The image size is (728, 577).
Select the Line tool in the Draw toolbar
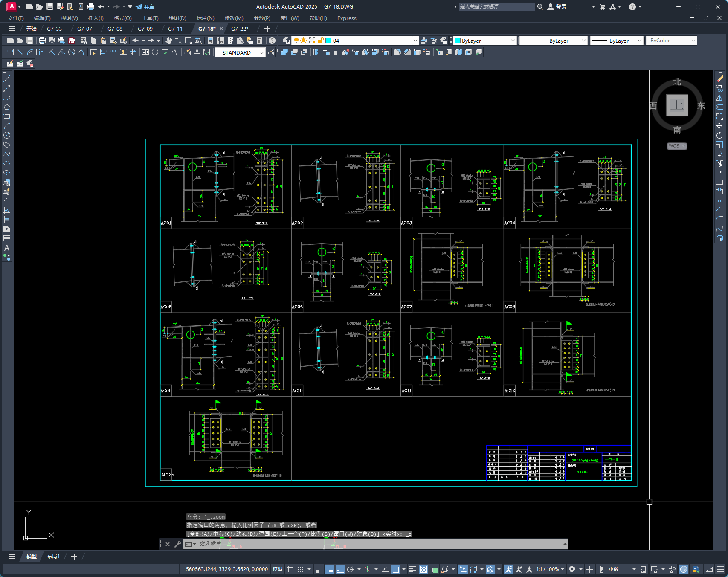point(7,79)
